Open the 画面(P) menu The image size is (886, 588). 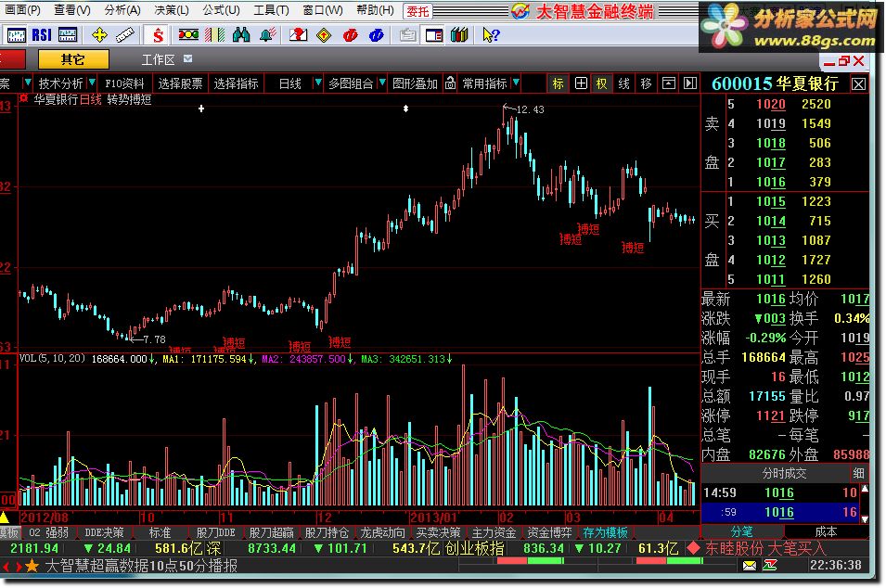(x=22, y=9)
